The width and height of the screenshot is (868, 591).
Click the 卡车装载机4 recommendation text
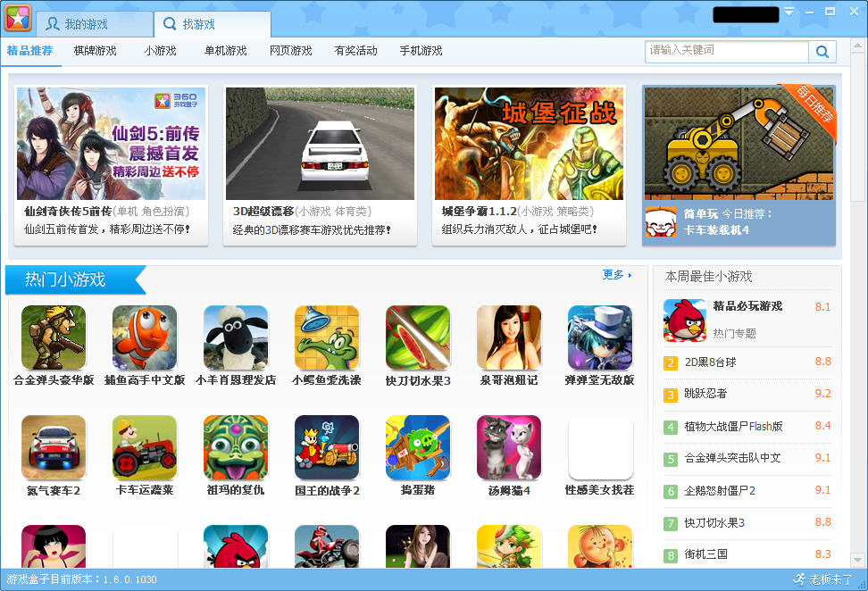(716, 229)
